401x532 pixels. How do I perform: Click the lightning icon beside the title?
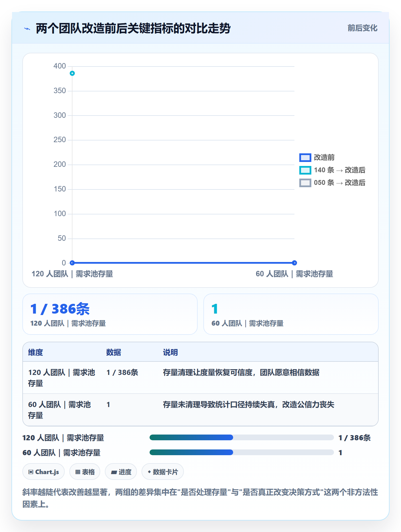click(x=27, y=29)
